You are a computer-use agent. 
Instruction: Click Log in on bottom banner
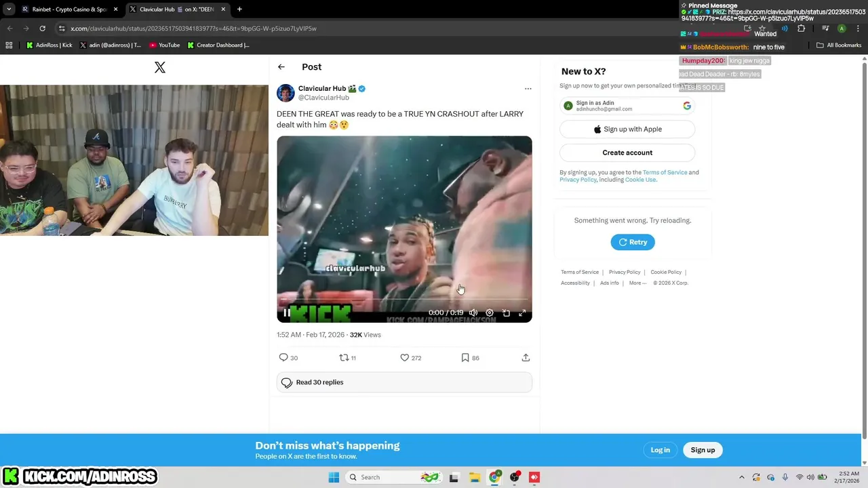click(x=660, y=450)
